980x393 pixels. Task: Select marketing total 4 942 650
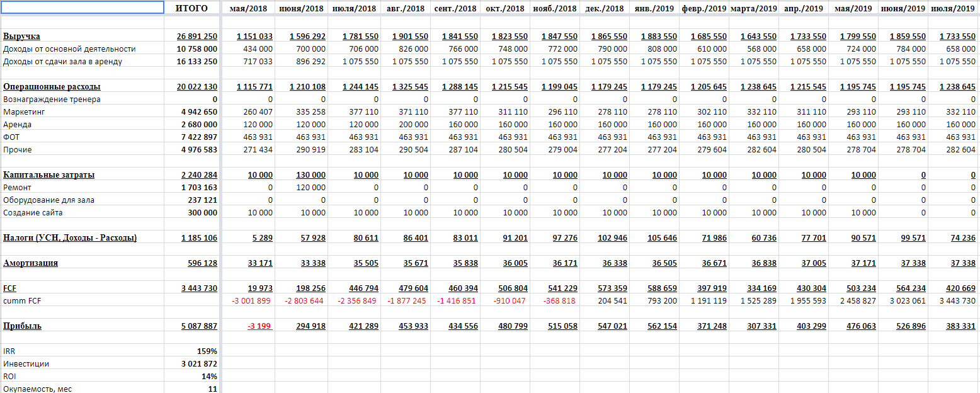tap(191, 112)
